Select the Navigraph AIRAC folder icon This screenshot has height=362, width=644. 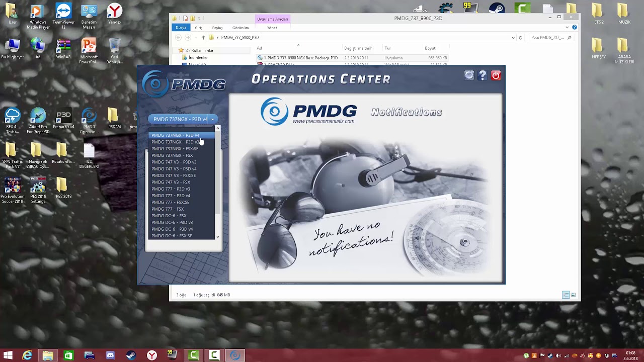(x=38, y=156)
